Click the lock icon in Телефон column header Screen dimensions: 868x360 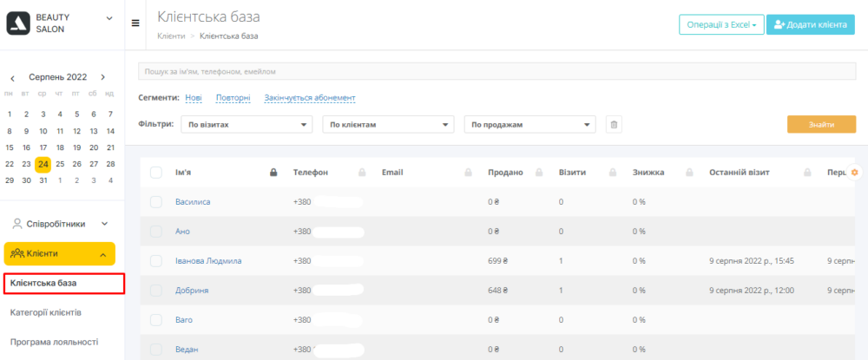coord(361,173)
